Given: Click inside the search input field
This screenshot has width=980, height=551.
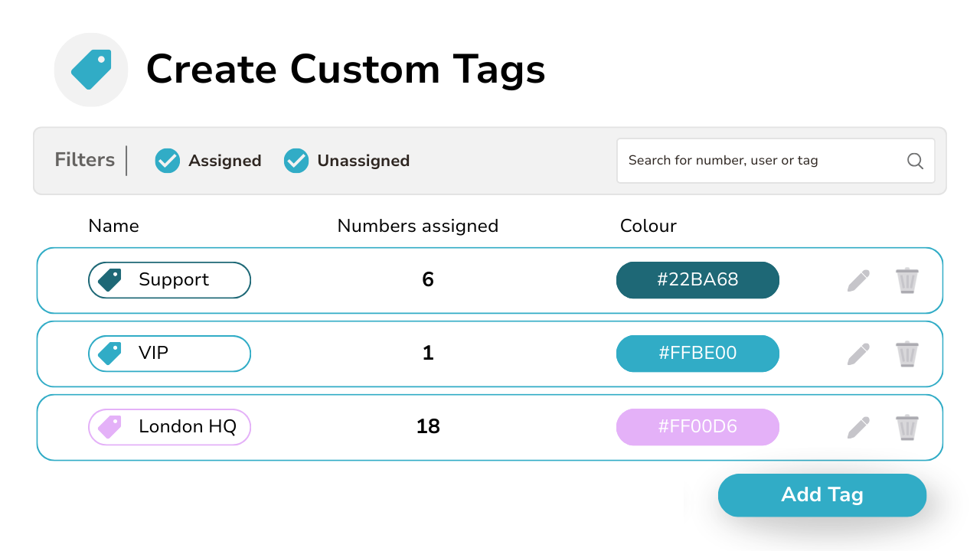Looking at the screenshot, I should [758, 161].
